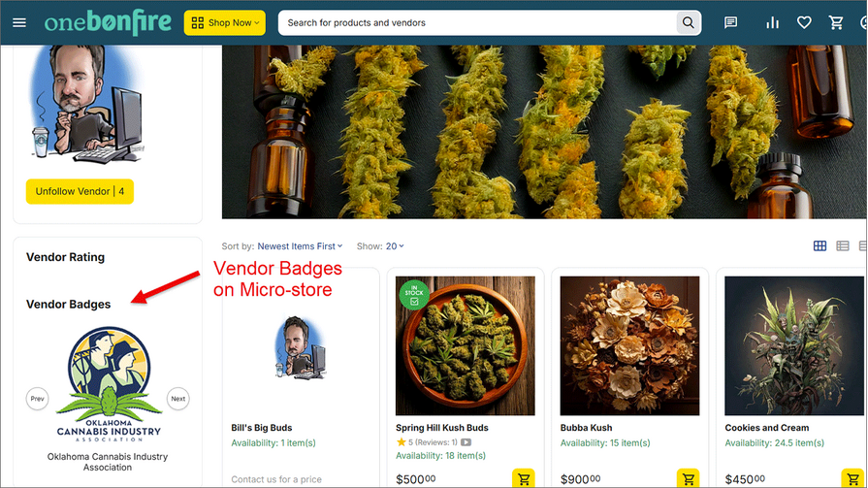This screenshot has height=488, width=868.
Task: Switch to list view layout
Action: tap(842, 246)
